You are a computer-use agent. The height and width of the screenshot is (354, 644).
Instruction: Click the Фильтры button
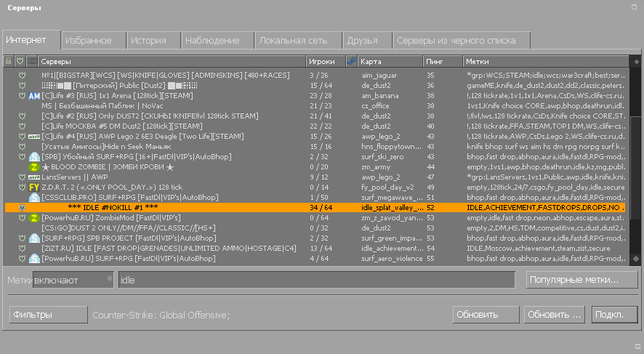[x=49, y=315]
